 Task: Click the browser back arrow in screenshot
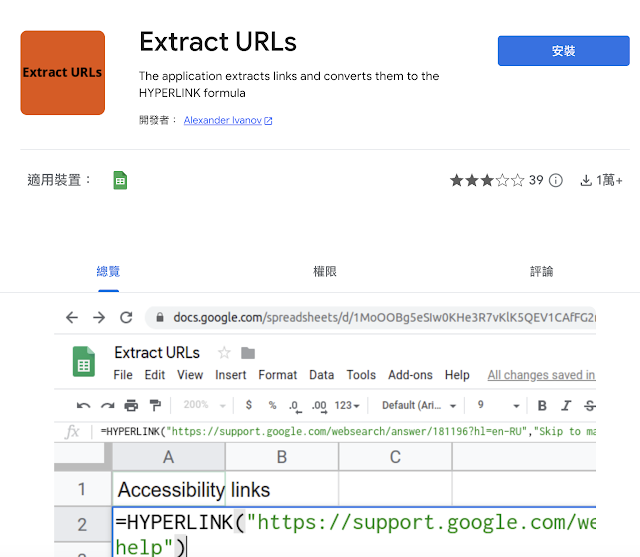pos(72,317)
